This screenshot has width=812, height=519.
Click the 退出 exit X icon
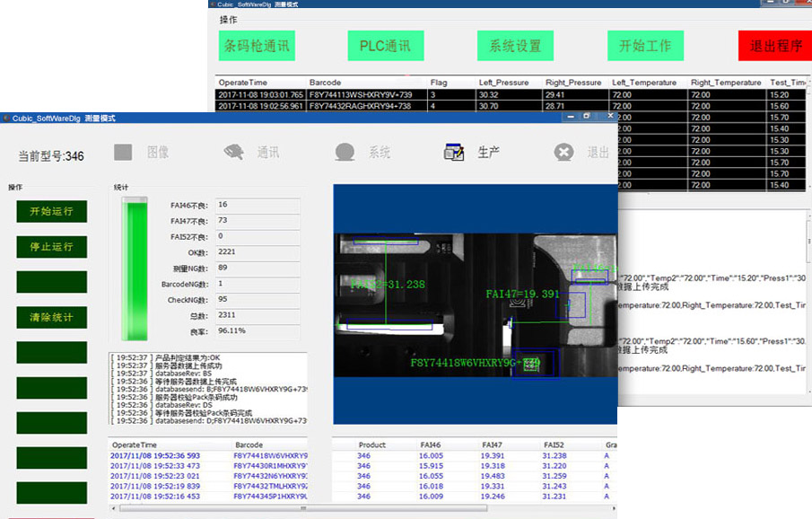[563, 153]
